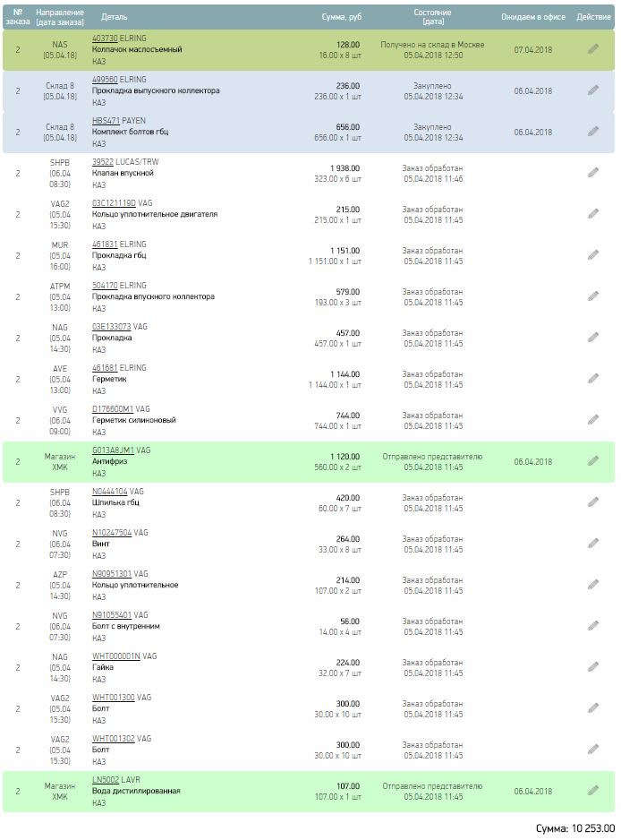
Task: Open part number LN5002 link
Action: pos(105,780)
